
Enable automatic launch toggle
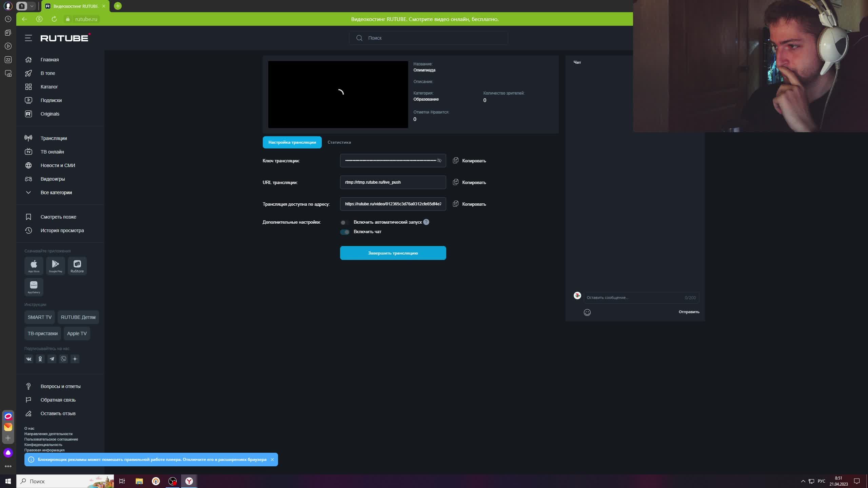pyautogui.click(x=344, y=222)
